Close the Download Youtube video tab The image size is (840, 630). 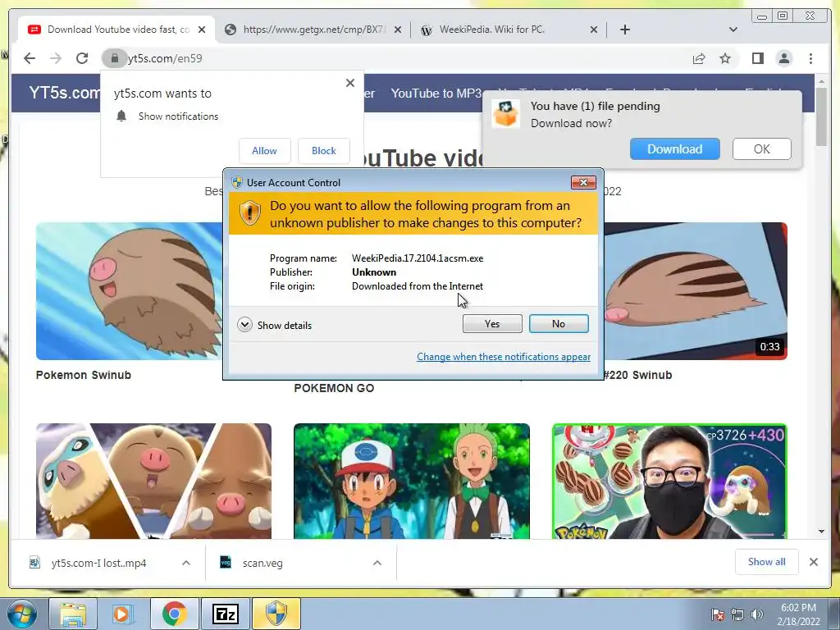(x=202, y=30)
